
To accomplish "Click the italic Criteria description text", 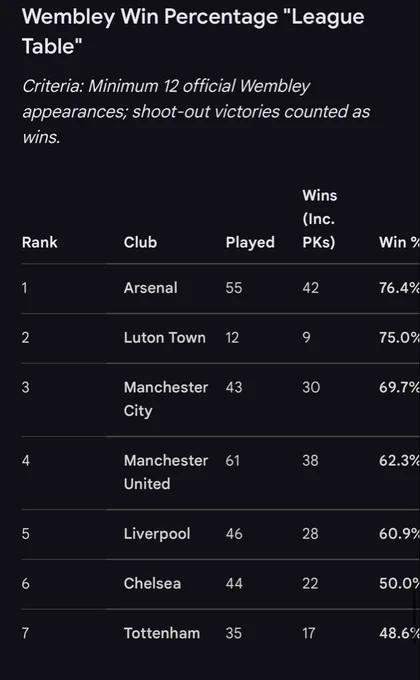I will tap(196, 111).
